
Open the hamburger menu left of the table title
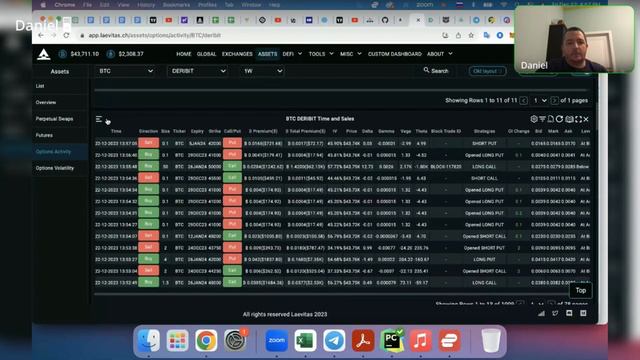click(99, 119)
